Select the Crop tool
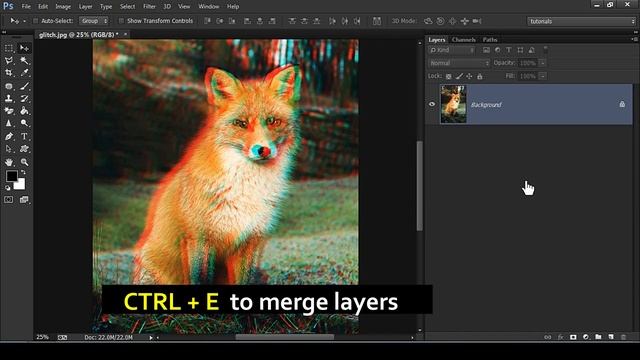Viewport: 640px width, 360px height. click(9, 73)
